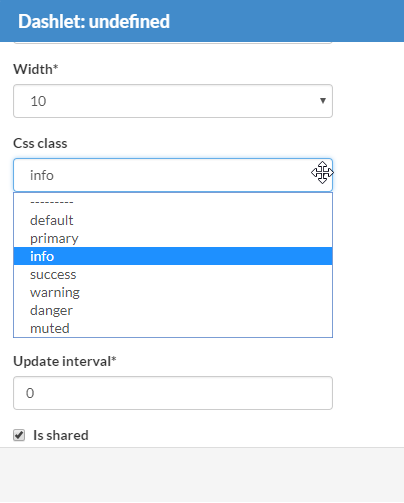Pick primary in the dropdown list

(173, 238)
